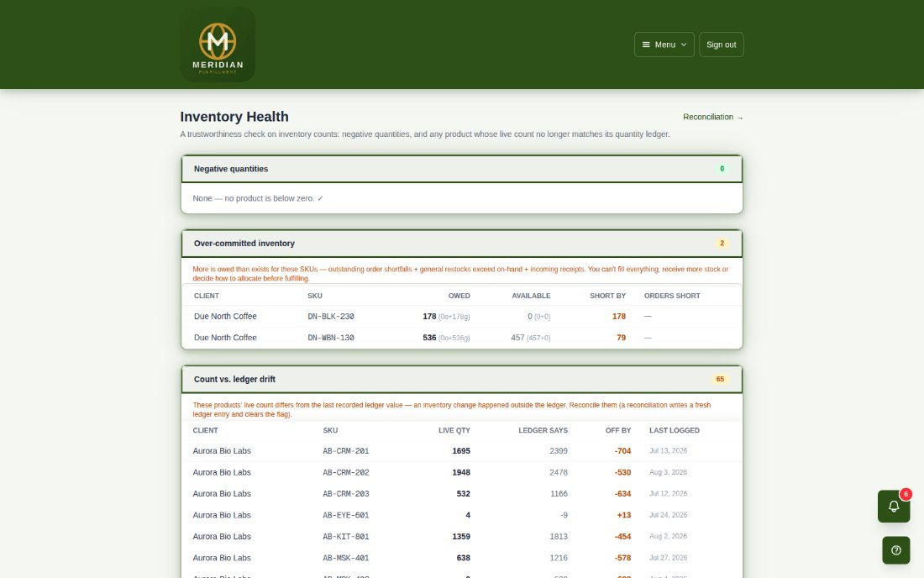
Task: Click the Over-committed inventory header
Action: [x=461, y=244]
